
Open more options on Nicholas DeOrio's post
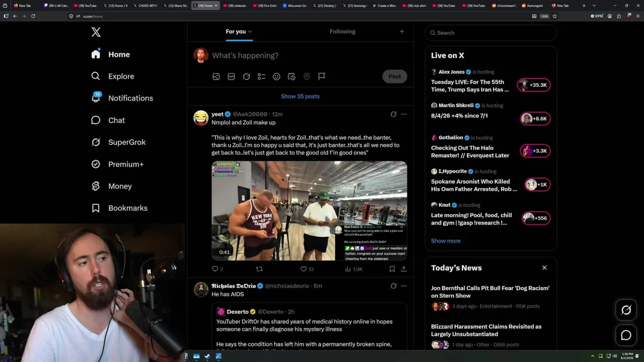pos(404,286)
